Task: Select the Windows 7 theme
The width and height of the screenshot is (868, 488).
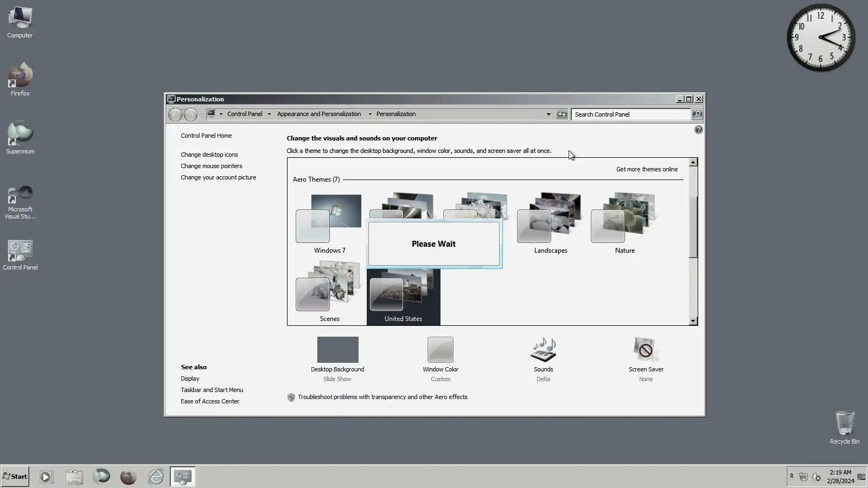Action: tap(329, 223)
